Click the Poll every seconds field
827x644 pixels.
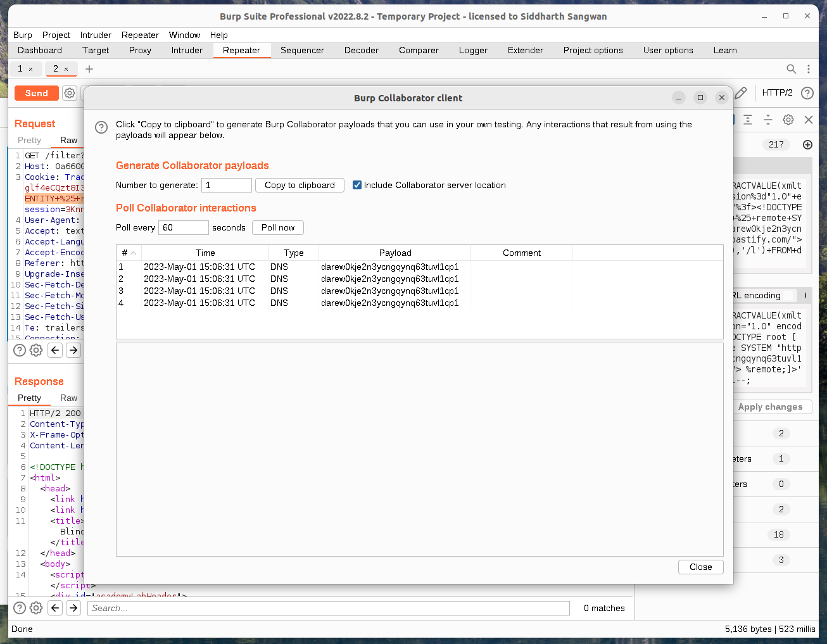tap(184, 227)
